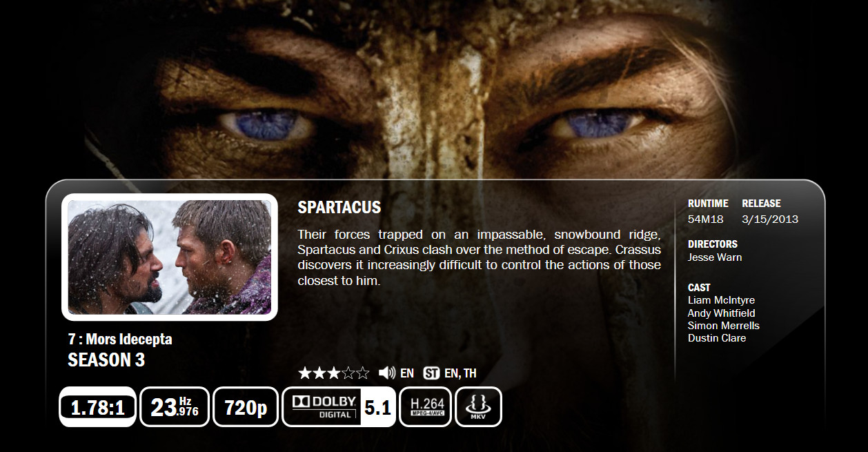Click the Dolby Digital 5.1 audio badge

(x=339, y=407)
